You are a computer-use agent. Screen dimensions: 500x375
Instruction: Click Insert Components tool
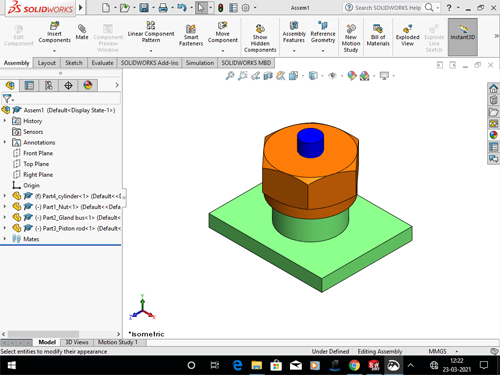click(54, 33)
